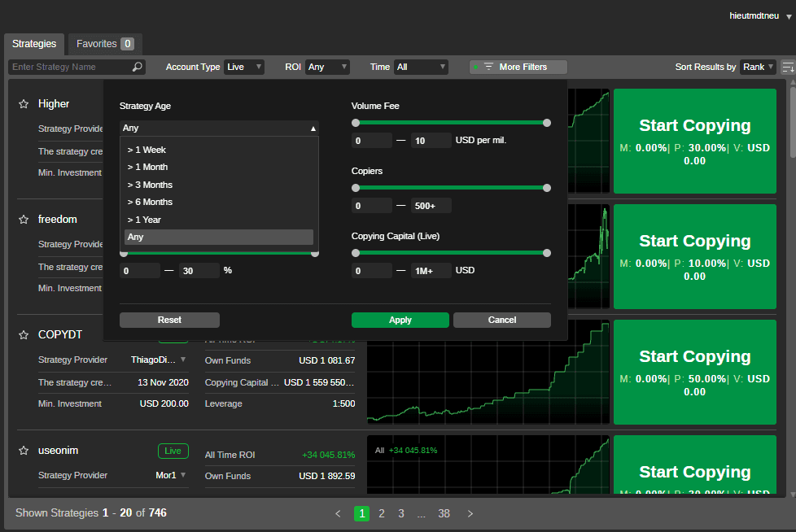Select > 3 Months strategy age
796x532 pixels.
(219, 185)
